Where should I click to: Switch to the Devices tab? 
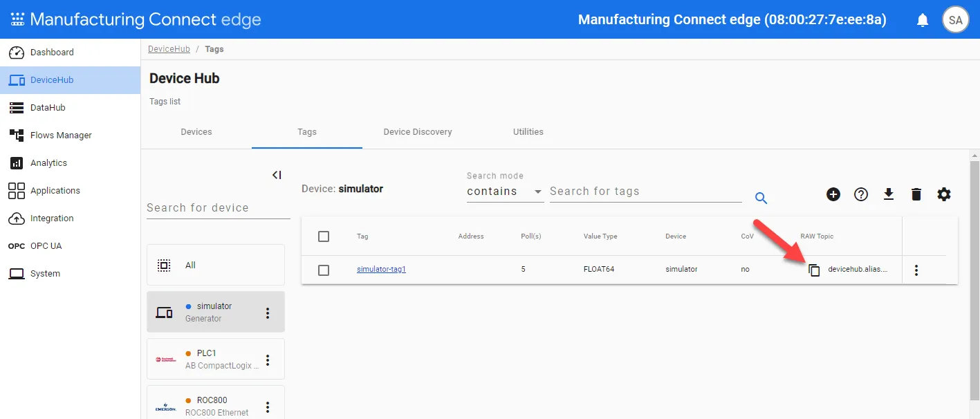point(196,132)
